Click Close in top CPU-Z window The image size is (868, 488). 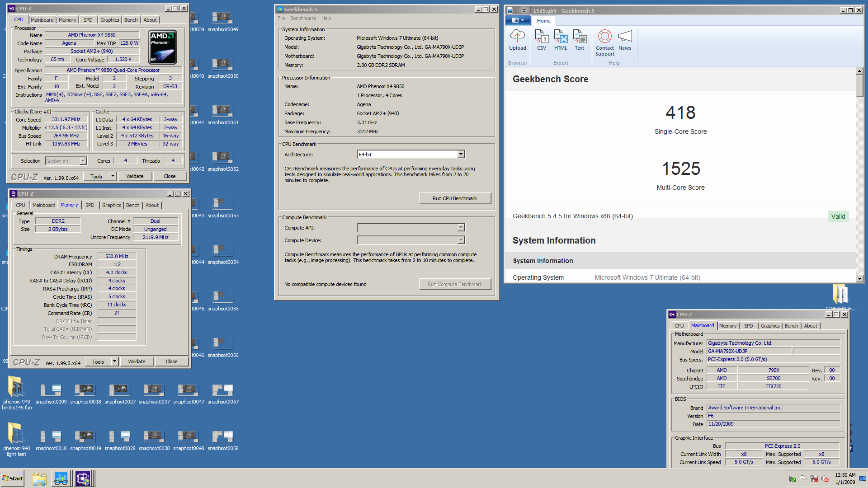click(170, 177)
